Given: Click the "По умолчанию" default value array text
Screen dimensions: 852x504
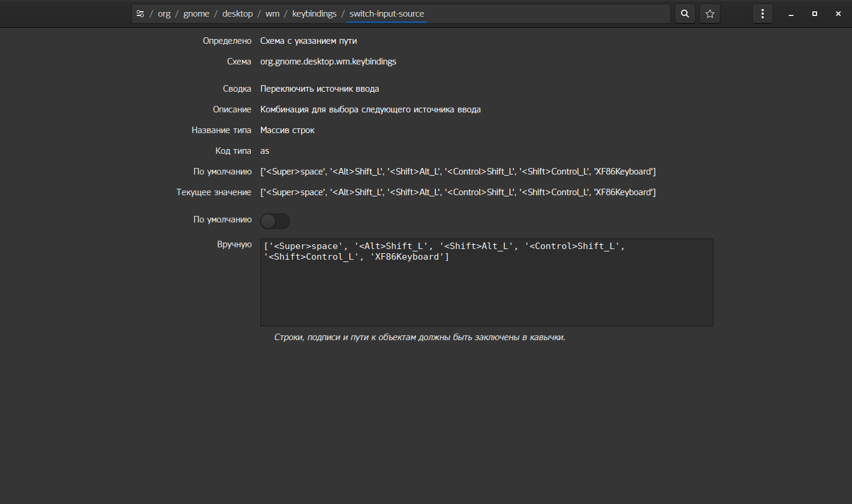Looking at the screenshot, I should coord(458,172).
